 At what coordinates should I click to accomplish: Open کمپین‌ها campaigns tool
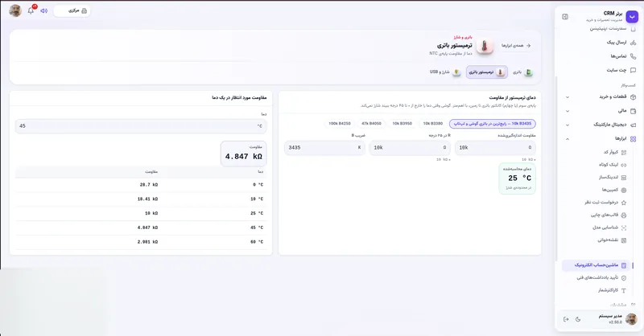tap(614, 190)
